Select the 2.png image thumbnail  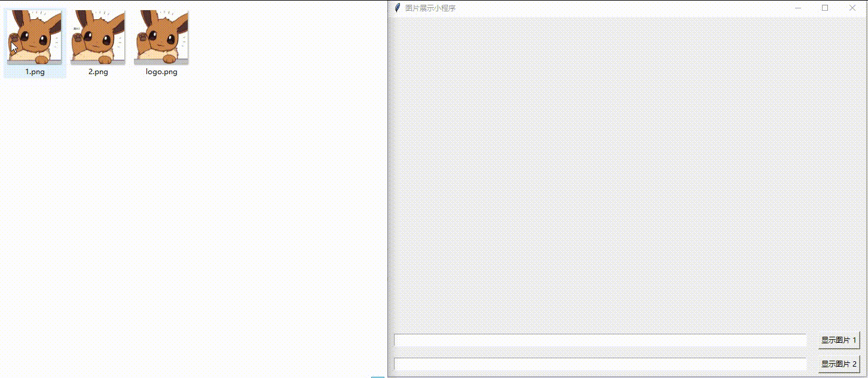[98, 36]
